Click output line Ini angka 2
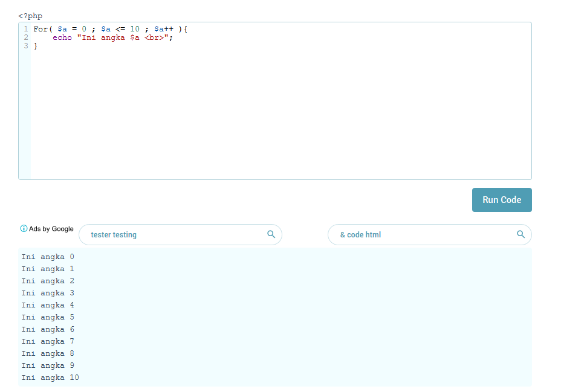This screenshot has width=561, height=392. pyautogui.click(x=48, y=281)
